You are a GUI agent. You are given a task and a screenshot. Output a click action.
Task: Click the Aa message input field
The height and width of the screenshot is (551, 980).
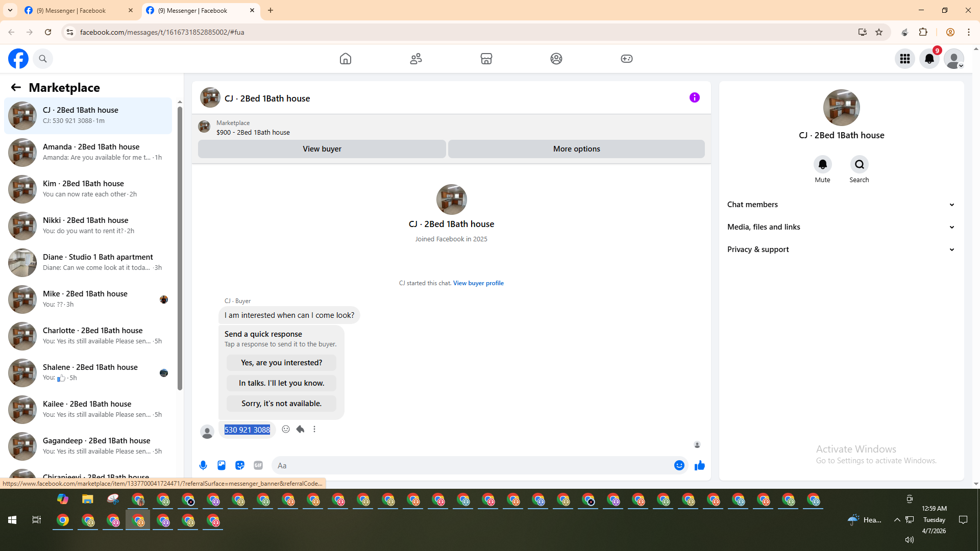(x=472, y=465)
